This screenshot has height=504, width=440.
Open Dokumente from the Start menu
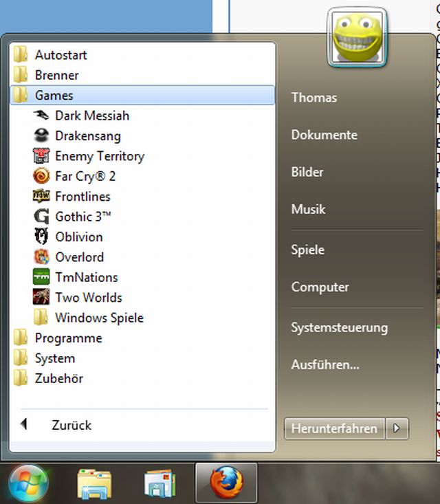coord(324,135)
